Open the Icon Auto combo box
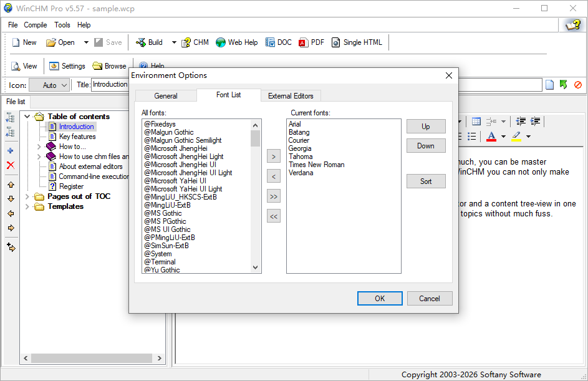 (x=49, y=85)
